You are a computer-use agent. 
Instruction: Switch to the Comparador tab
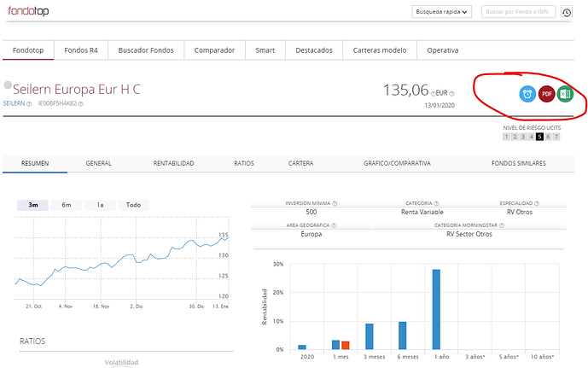point(214,50)
